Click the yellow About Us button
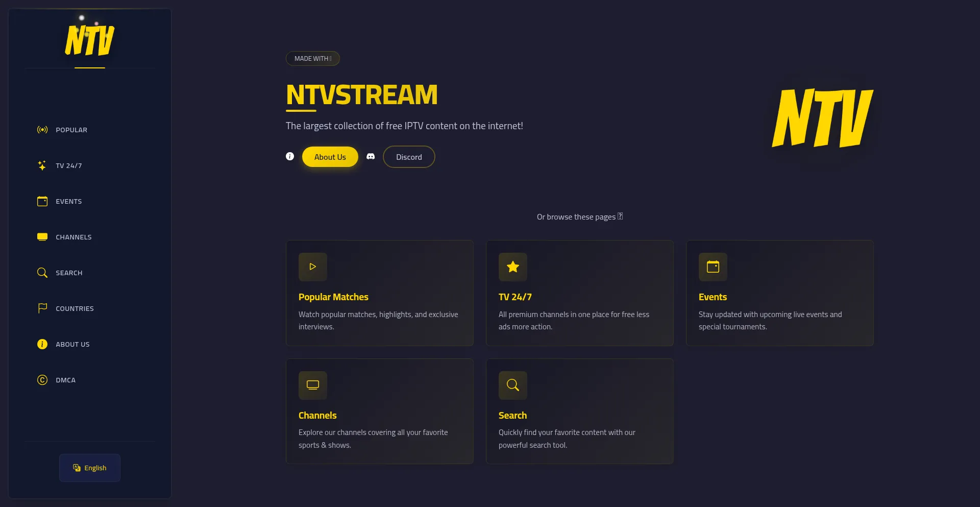The image size is (980, 507). tap(330, 157)
